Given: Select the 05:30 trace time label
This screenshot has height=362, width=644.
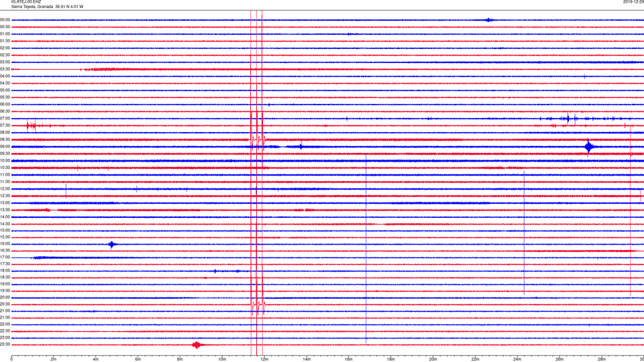Looking at the screenshot, I should pos(5,97).
